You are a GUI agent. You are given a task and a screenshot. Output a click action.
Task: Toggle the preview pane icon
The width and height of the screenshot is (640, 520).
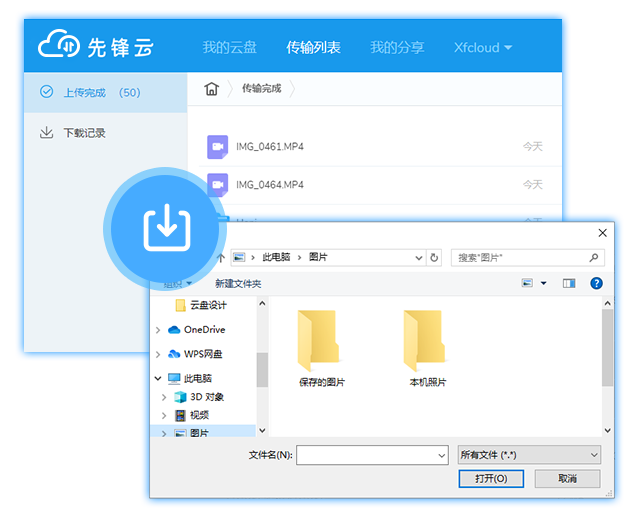(x=569, y=284)
